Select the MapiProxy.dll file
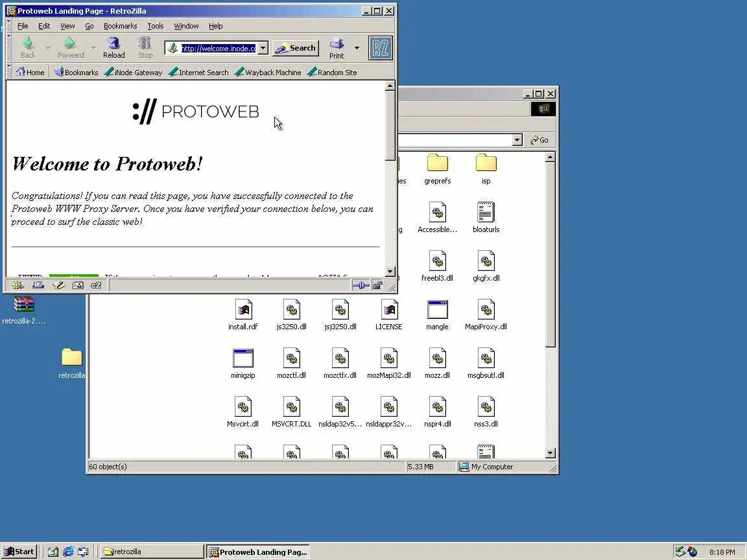The image size is (747, 560). (x=486, y=314)
